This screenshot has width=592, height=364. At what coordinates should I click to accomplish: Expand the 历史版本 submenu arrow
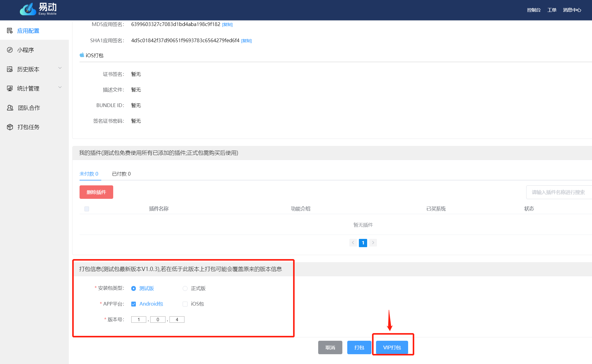pos(60,68)
